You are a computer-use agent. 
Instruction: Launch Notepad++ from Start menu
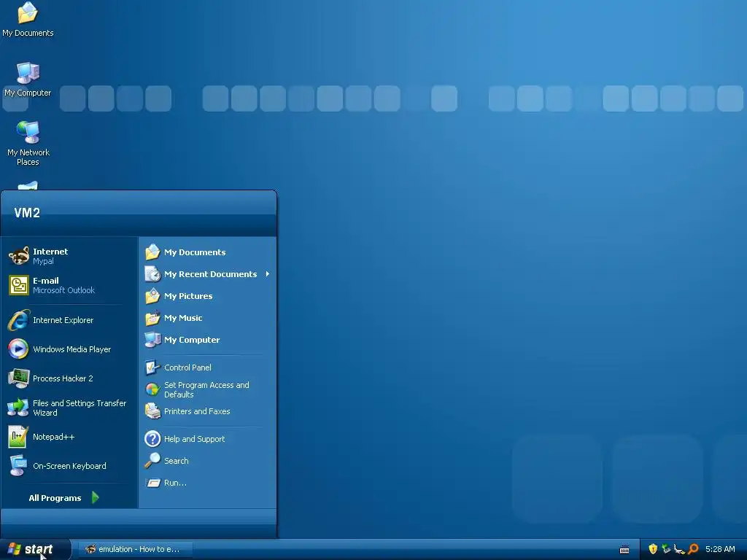[69, 437]
